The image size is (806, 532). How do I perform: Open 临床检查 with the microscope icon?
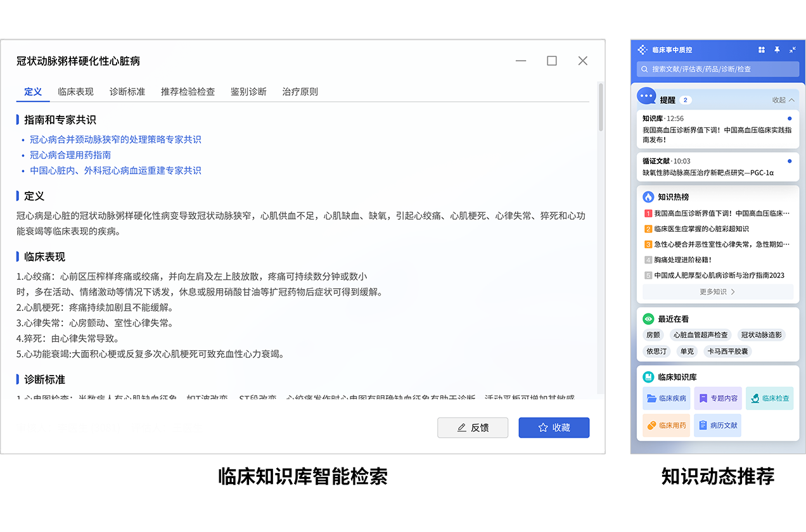click(769, 398)
